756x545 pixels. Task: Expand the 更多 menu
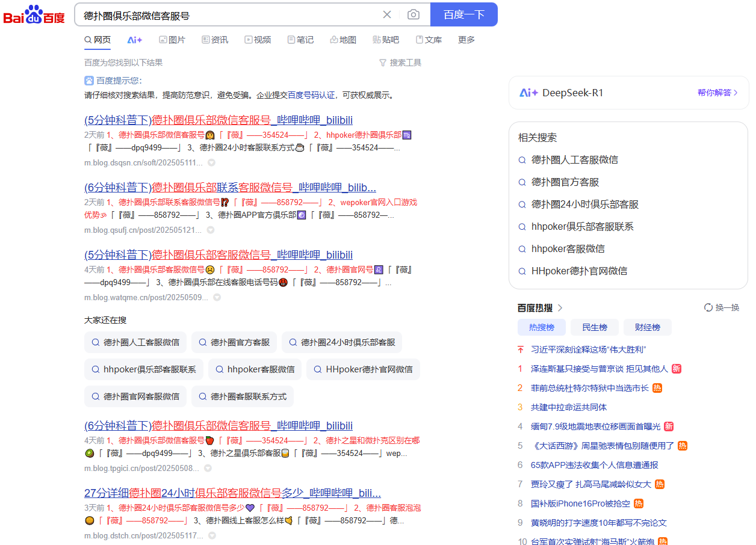pyautogui.click(x=466, y=40)
